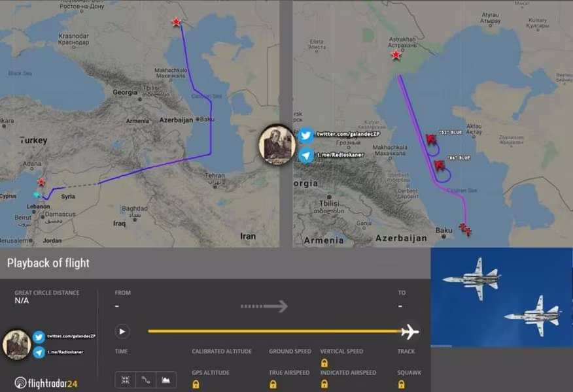573x392 pixels.
Task: Click the round portrait avatar between the maps
Action: click(277, 144)
